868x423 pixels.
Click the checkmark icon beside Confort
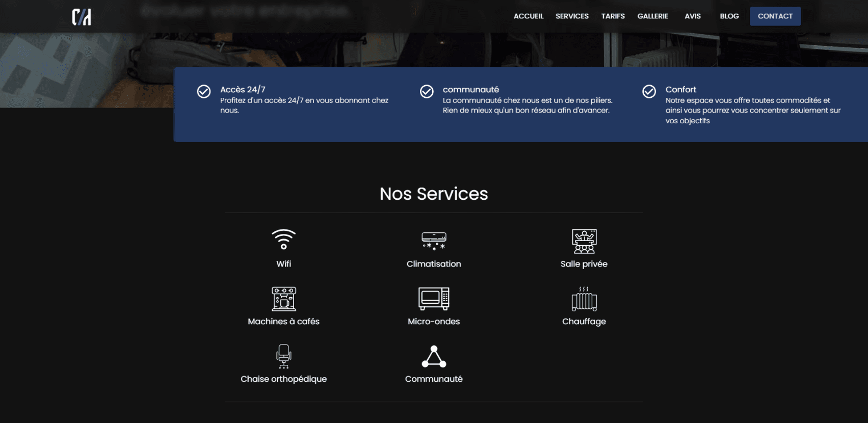click(x=649, y=91)
